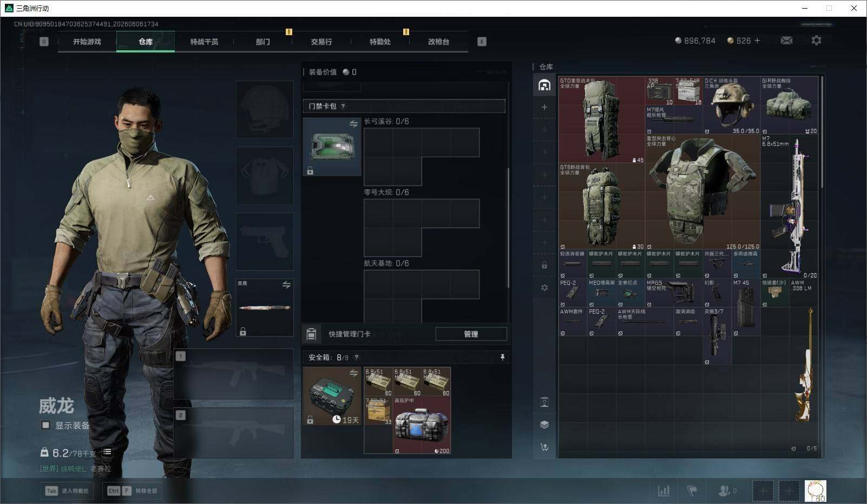Click the player avatar in the bottom bar
This screenshot has width=867, height=504.
[815, 491]
